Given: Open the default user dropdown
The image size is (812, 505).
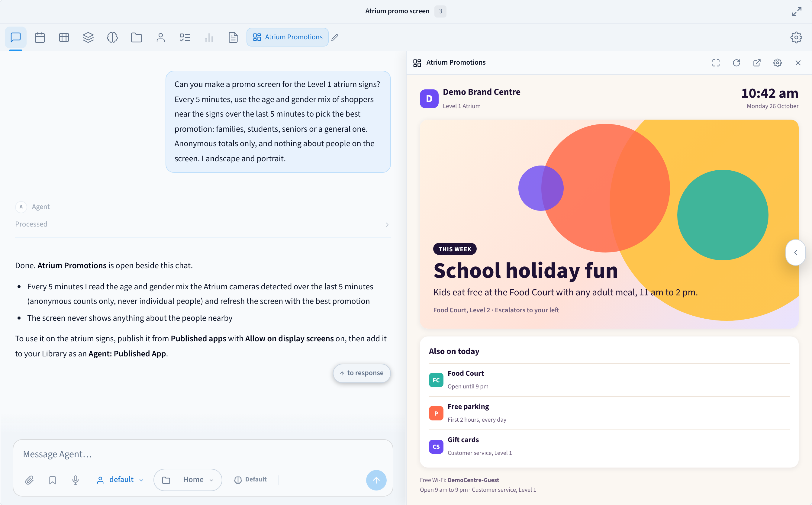Looking at the screenshot, I should 120,480.
